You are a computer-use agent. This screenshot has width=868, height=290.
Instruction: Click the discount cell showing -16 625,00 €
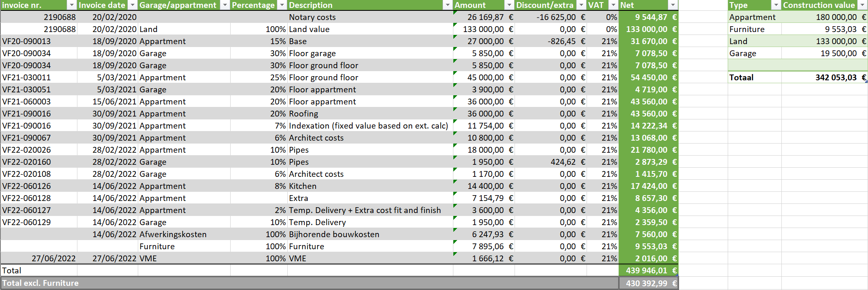coord(551,17)
